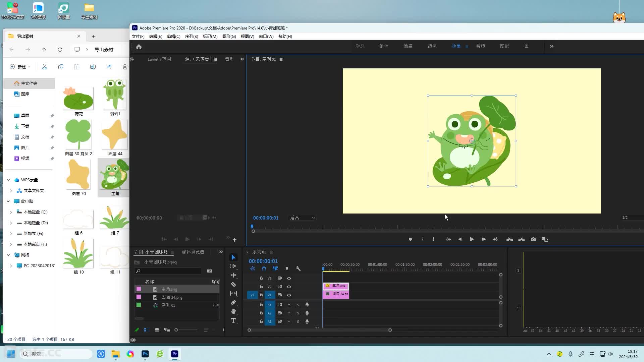Image resolution: width=644 pixels, height=362 pixels.
Task: Click the delete trash icon in File Explorer
Action: click(x=125, y=67)
